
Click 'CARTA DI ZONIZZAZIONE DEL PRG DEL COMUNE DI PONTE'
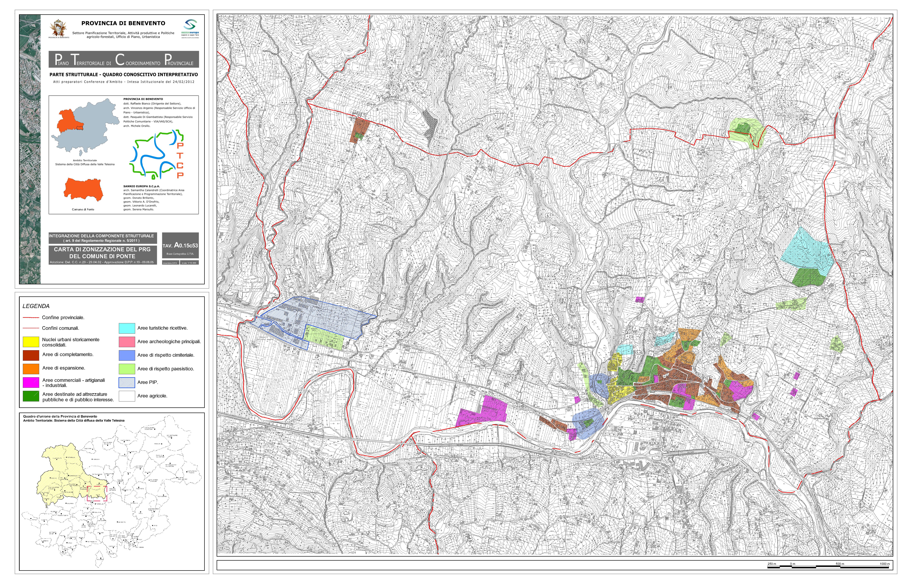(x=102, y=253)
